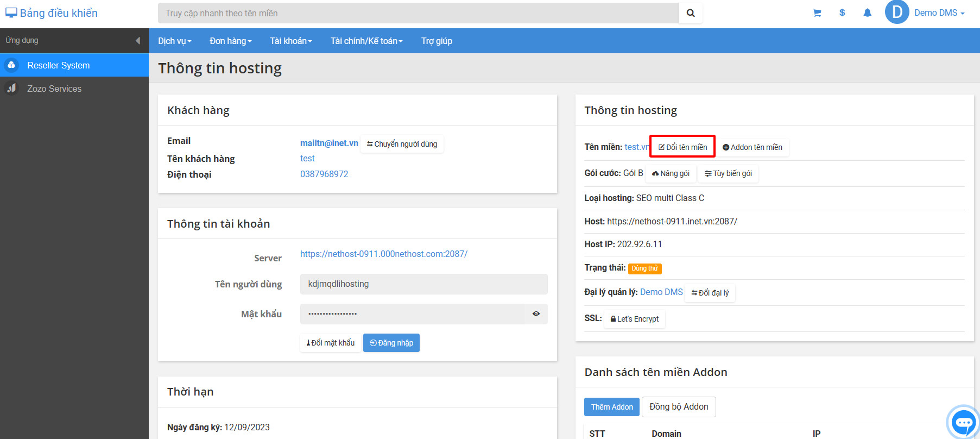The width and height of the screenshot is (980, 439).
Task: Click the Chuyển người dùng button
Action: pos(402,144)
